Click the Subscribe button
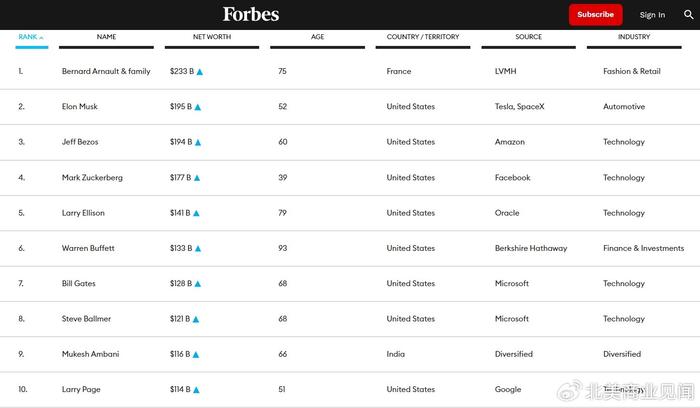700x408 pixels. (596, 15)
